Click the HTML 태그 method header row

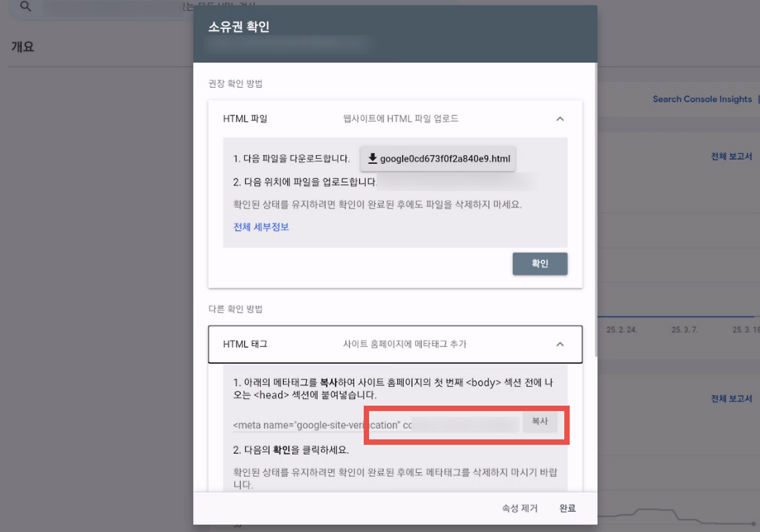pyautogui.click(x=395, y=344)
